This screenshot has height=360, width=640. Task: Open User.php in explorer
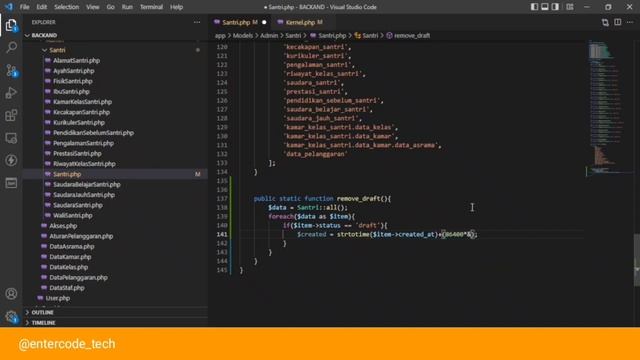point(58,298)
